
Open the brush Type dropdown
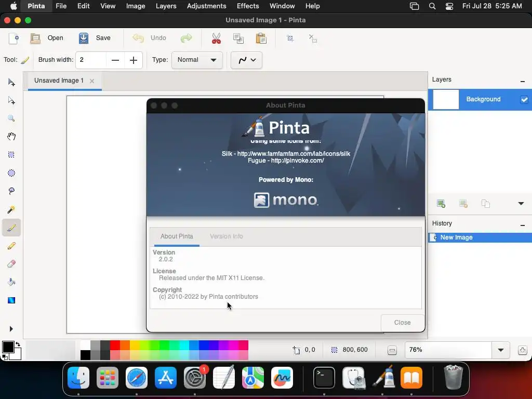click(197, 60)
